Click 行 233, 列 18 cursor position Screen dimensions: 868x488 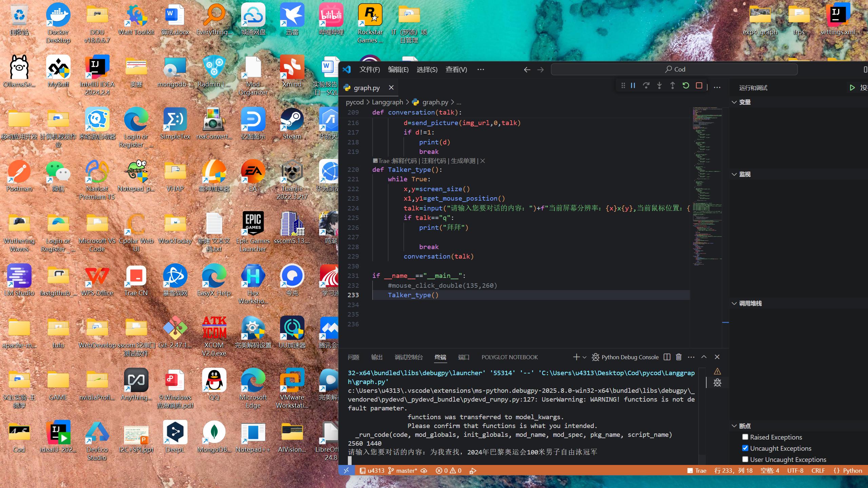click(733, 470)
